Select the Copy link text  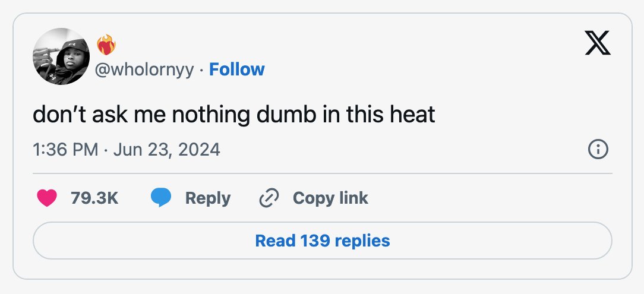[x=330, y=198]
